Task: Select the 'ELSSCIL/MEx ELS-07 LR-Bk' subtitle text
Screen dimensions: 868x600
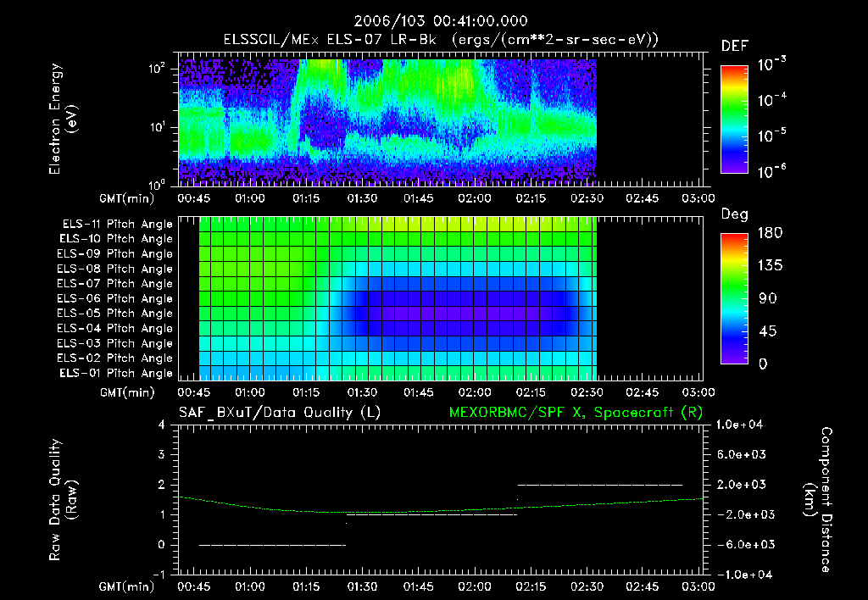Action: [x=330, y=40]
